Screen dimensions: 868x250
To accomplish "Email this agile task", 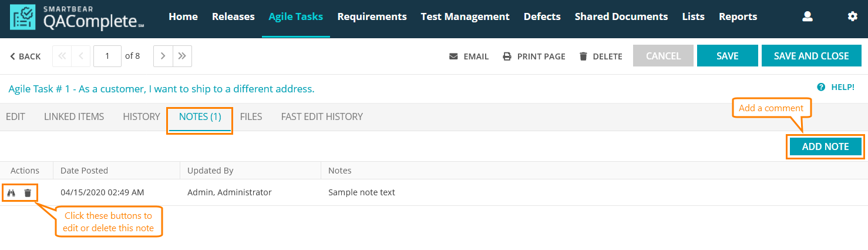I will point(469,56).
